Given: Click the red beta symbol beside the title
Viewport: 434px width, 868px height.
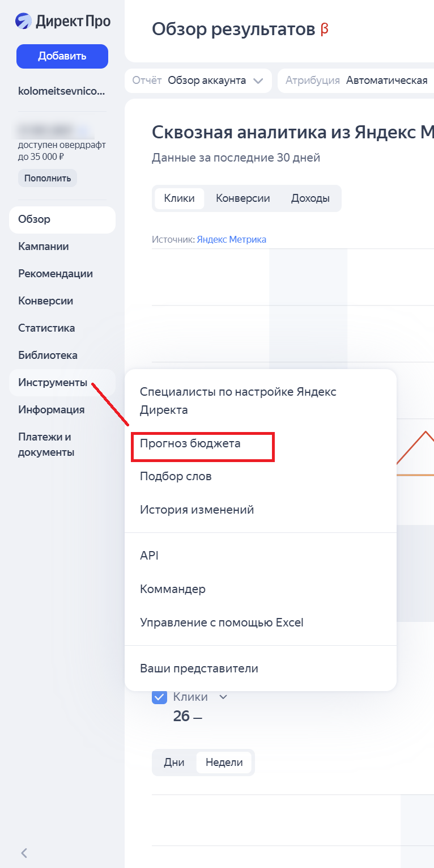Looking at the screenshot, I should (x=324, y=29).
